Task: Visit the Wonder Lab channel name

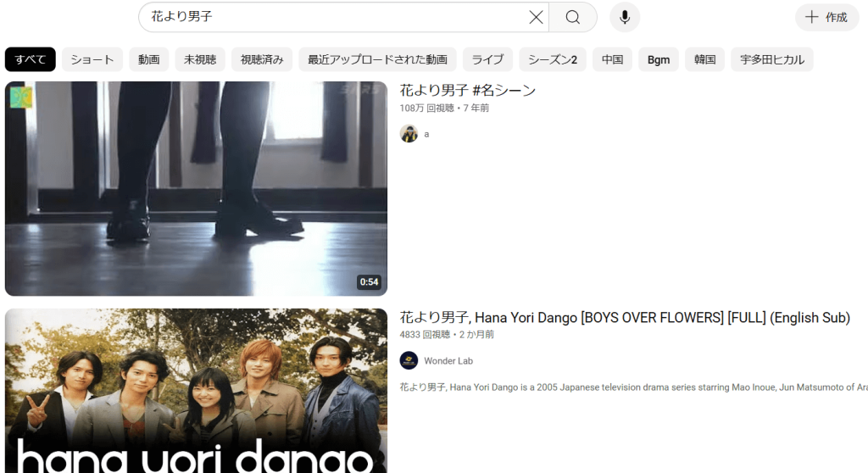Action: coord(448,360)
